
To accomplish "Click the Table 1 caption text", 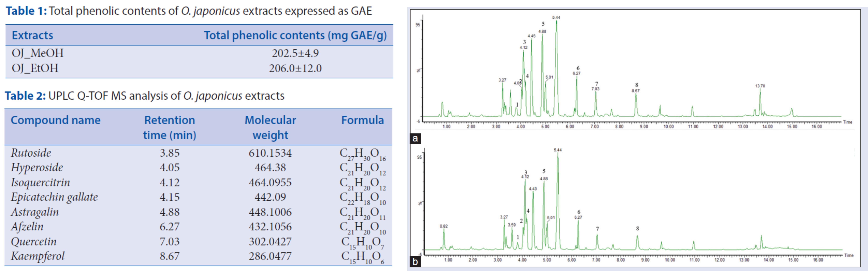I will (189, 11).
